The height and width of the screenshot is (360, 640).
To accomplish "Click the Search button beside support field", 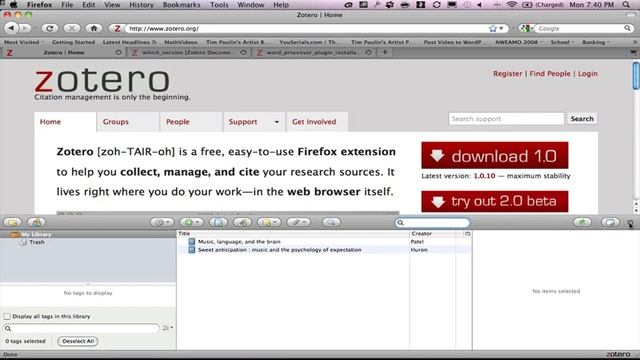I will point(582,119).
